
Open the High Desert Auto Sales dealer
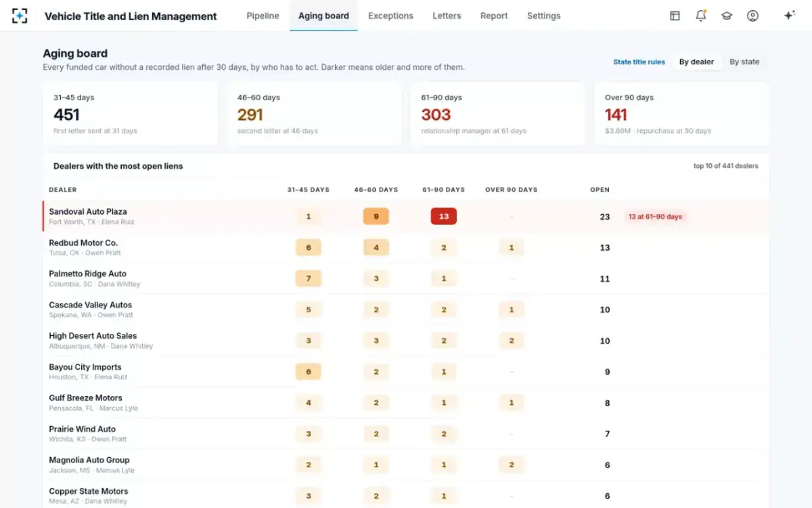(93, 335)
